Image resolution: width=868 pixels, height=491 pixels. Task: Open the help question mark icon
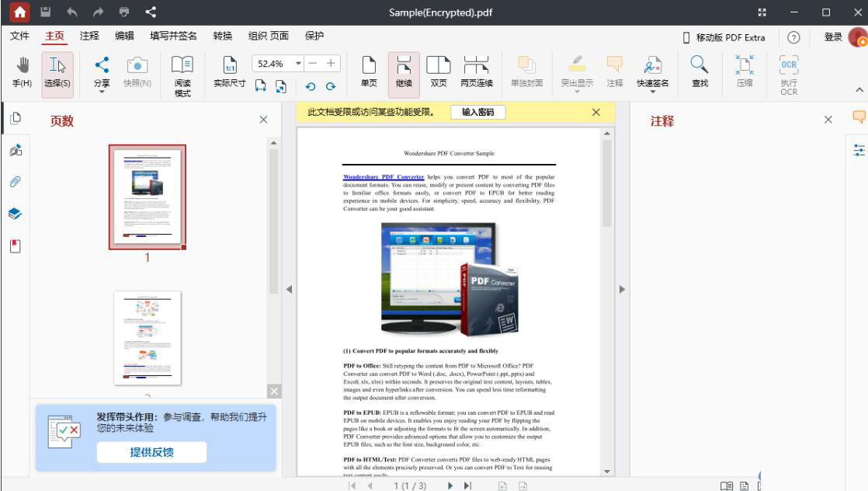click(x=793, y=37)
